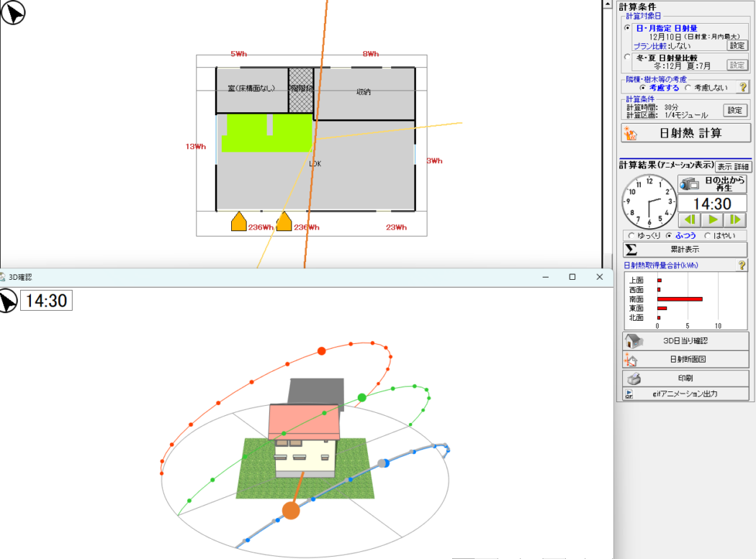756x559 pixels.
Task: Open 設定 for 日・月指定 日射量
Action: click(737, 45)
